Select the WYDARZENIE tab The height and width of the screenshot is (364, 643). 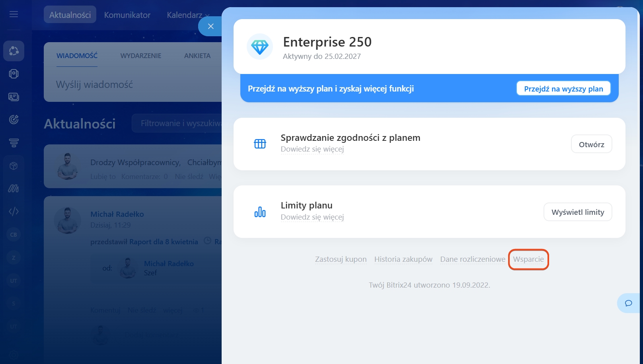pos(141,56)
